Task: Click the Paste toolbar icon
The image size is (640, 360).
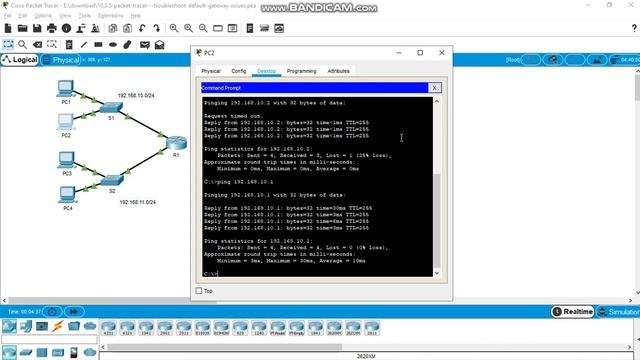Action: click(x=127, y=28)
